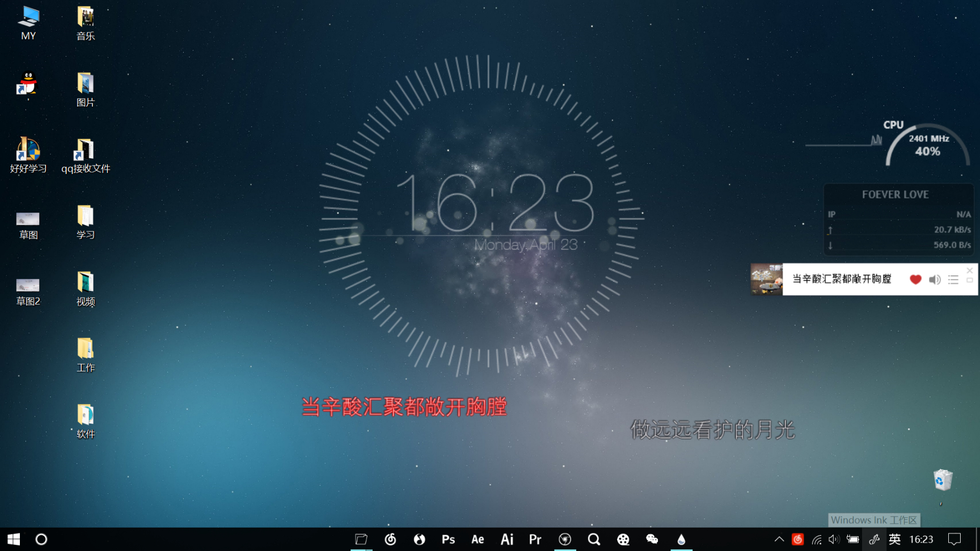Open the MY computer desktop icon
980x551 pixels.
click(x=28, y=23)
